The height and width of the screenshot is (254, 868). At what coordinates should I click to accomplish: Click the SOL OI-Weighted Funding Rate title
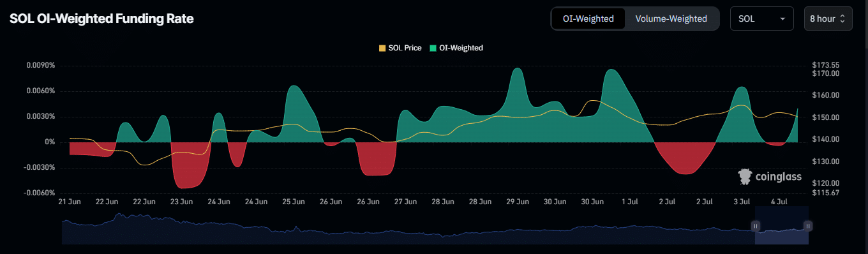(101, 19)
